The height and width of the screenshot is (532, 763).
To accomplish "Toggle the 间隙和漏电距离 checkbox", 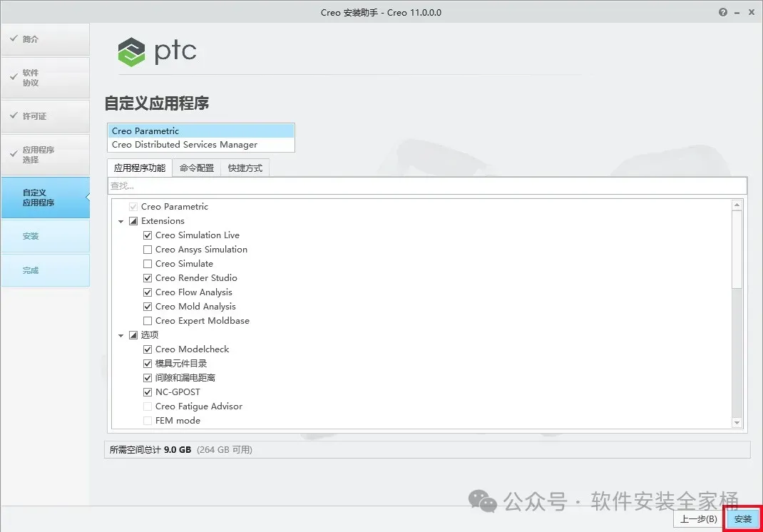I will pos(148,378).
